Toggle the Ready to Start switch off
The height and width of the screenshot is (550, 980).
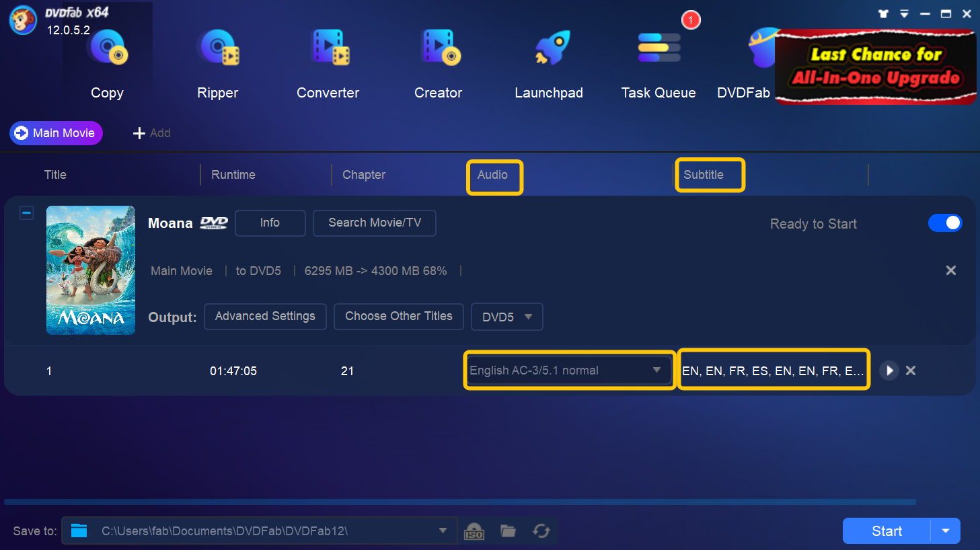click(945, 223)
